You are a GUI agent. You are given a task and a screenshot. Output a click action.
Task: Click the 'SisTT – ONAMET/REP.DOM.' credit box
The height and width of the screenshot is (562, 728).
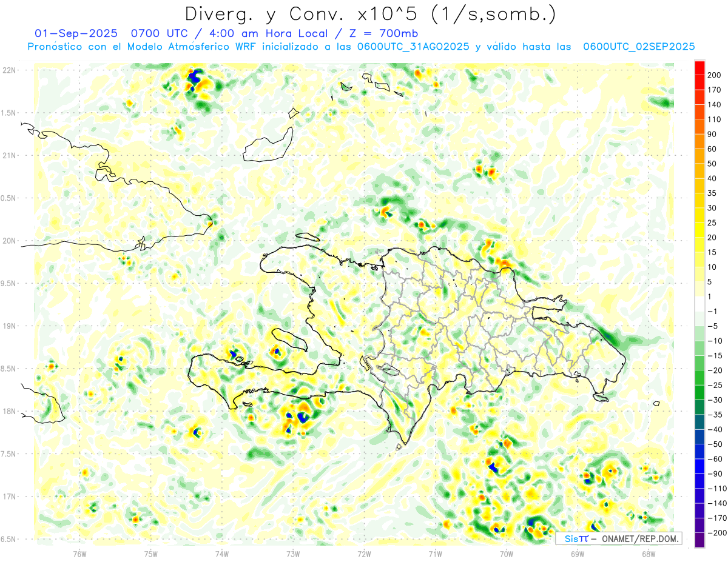tap(618, 538)
